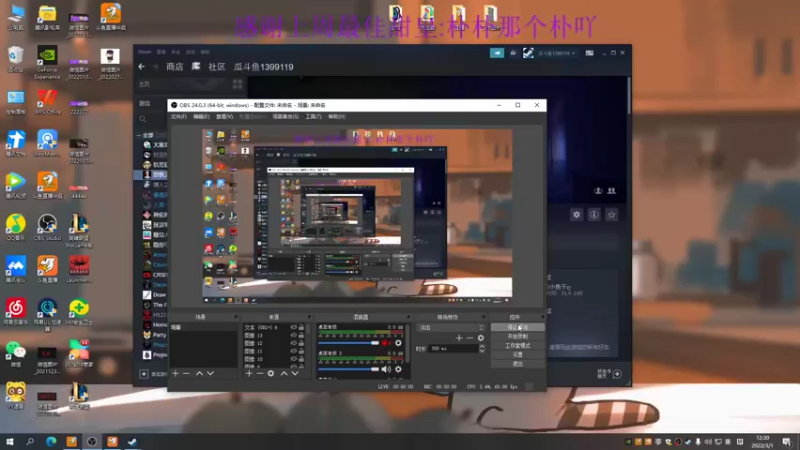800x450 pixels.
Task: Move source up arrow in Sources panel
Action: pyautogui.click(x=284, y=373)
